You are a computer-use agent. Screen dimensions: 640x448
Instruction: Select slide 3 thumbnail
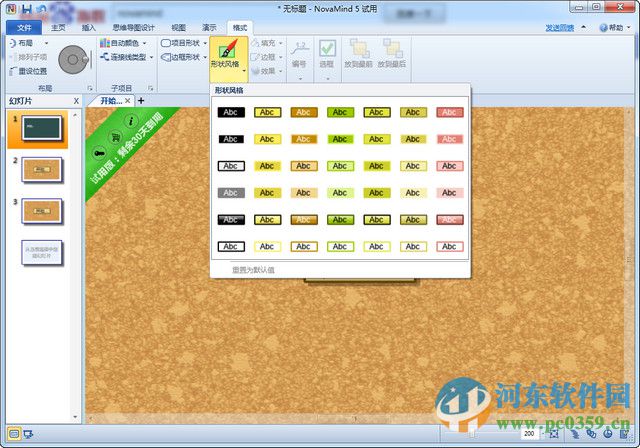[42, 211]
